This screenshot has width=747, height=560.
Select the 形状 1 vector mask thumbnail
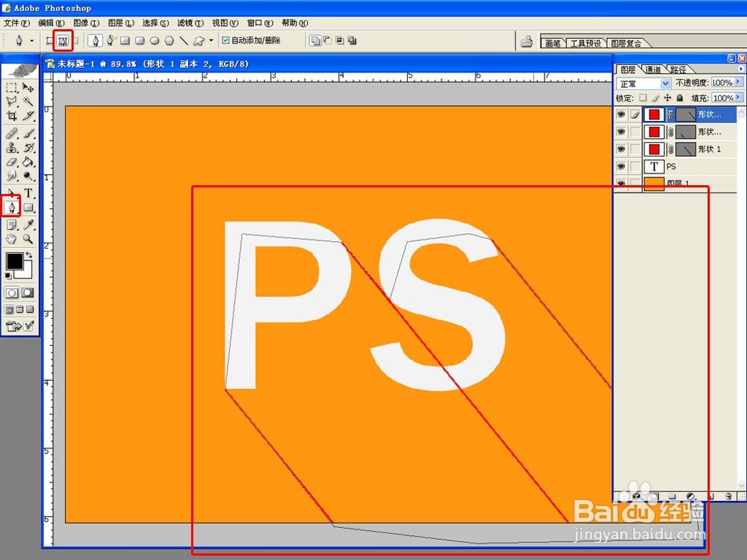[x=686, y=149]
